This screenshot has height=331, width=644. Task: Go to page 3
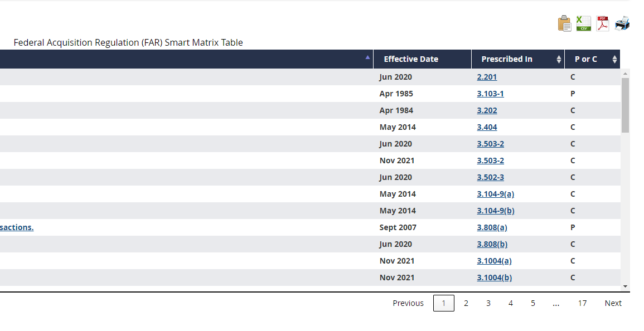point(488,303)
